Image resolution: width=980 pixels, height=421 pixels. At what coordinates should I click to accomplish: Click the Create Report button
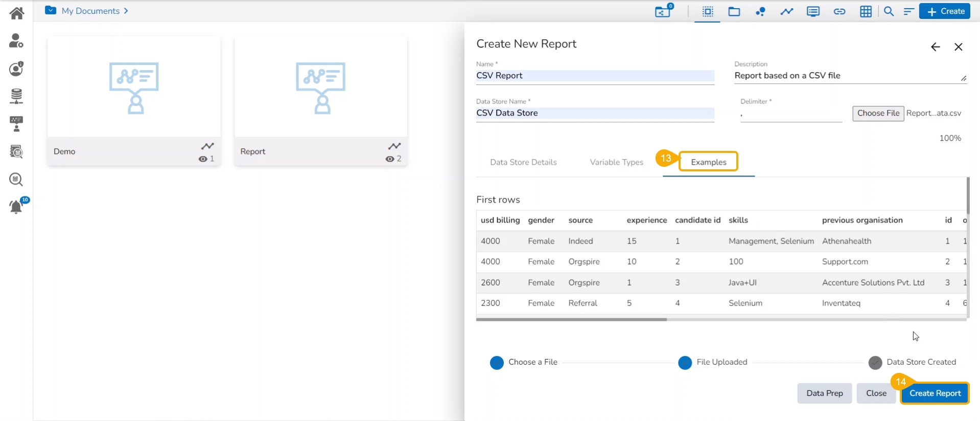(x=935, y=393)
